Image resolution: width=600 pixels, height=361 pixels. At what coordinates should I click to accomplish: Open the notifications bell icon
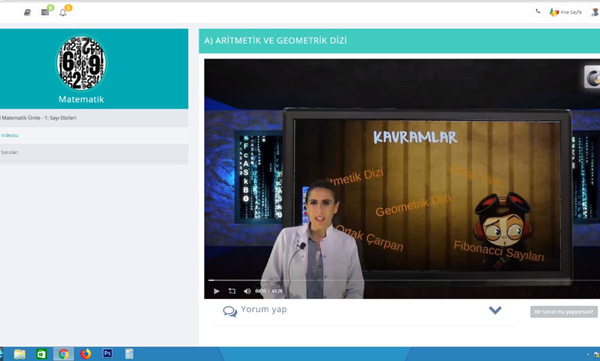click(x=63, y=13)
